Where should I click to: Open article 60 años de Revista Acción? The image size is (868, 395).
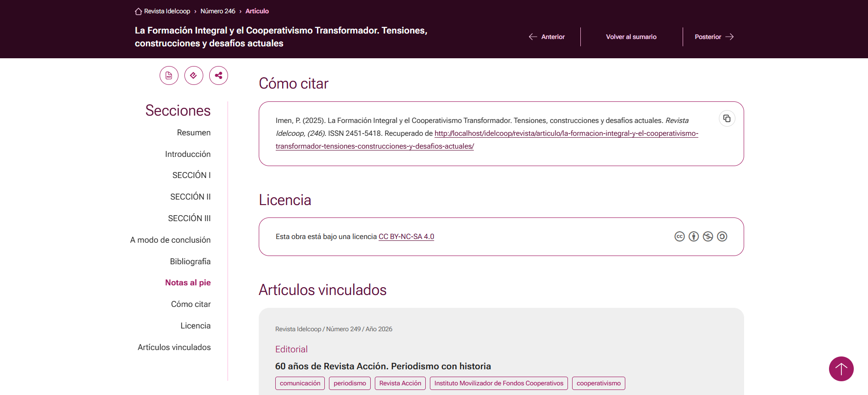[383, 366]
